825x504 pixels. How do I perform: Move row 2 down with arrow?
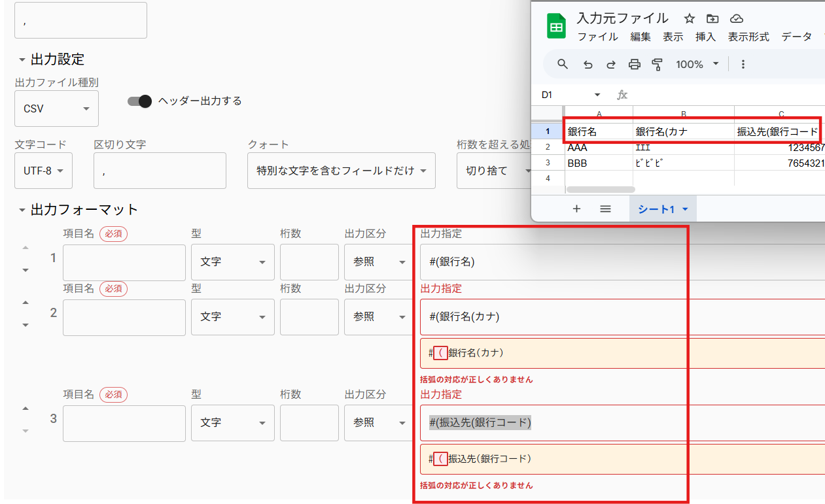[x=26, y=325]
